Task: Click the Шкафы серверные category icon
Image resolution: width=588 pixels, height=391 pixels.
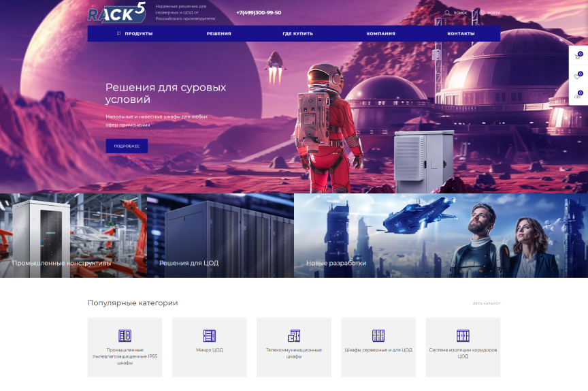Action: click(378, 336)
